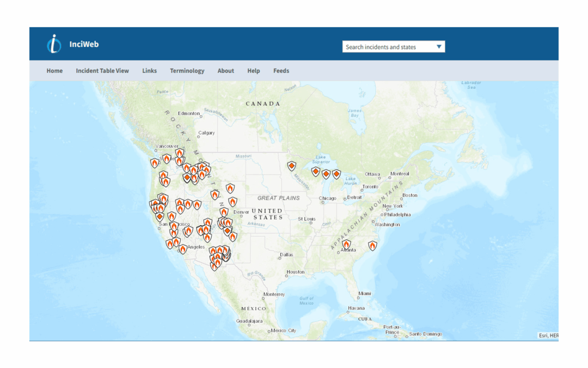
Task: Click the fire marker near Los Angeles
Action: pyautogui.click(x=183, y=249)
